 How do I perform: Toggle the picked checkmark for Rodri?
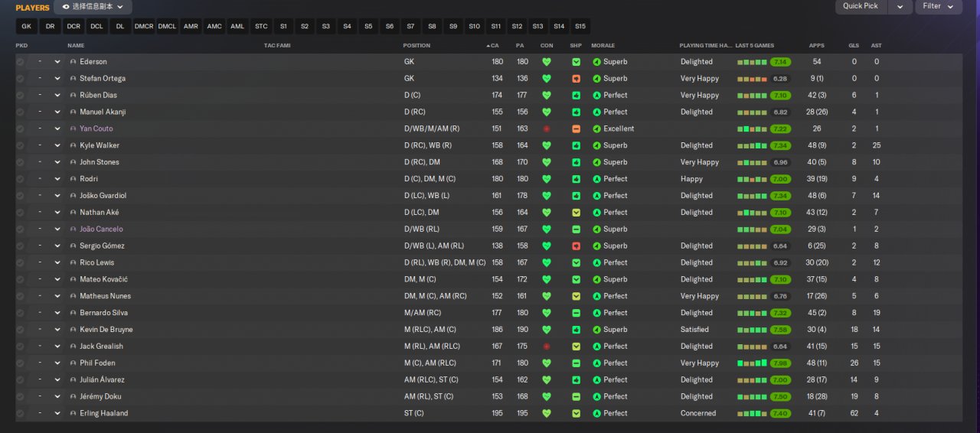[20, 179]
